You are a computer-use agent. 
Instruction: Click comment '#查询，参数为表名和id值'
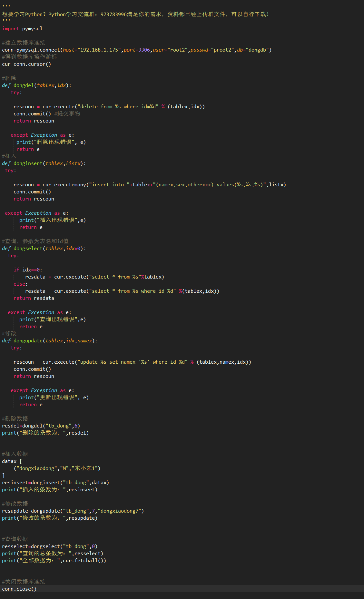click(35, 241)
